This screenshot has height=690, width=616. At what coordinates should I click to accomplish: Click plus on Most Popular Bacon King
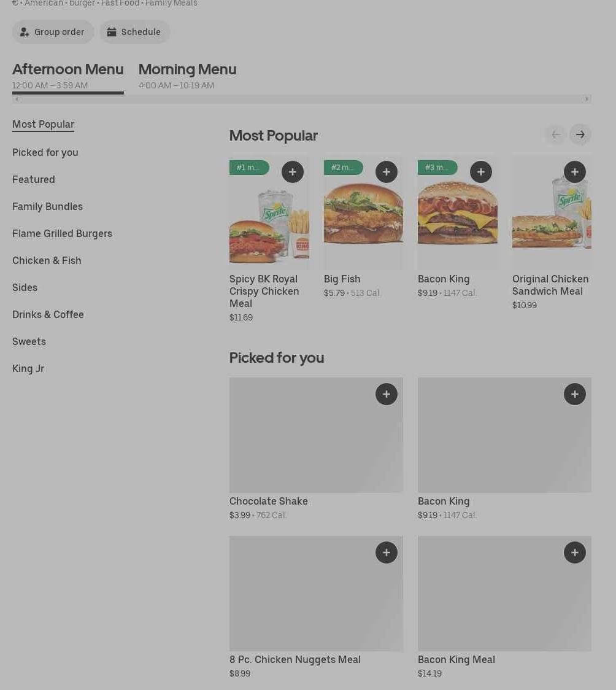tap(480, 172)
